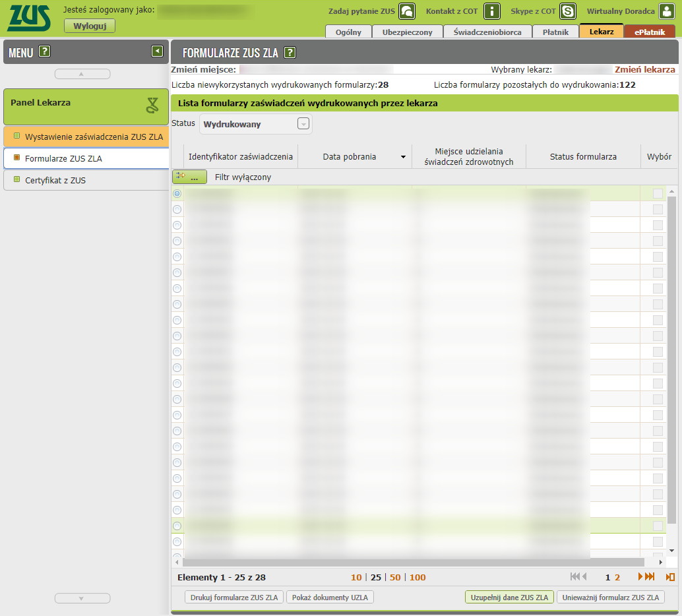Select Formularze ZUS ZLA in the menu
The image size is (682, 616).
(86, 158)
